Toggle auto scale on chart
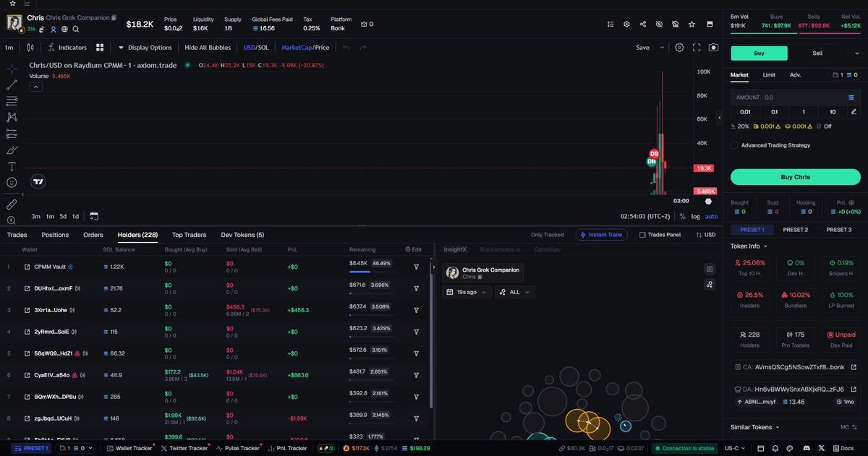The height and width of the screenshot is (456, 868). click(712, 216)
